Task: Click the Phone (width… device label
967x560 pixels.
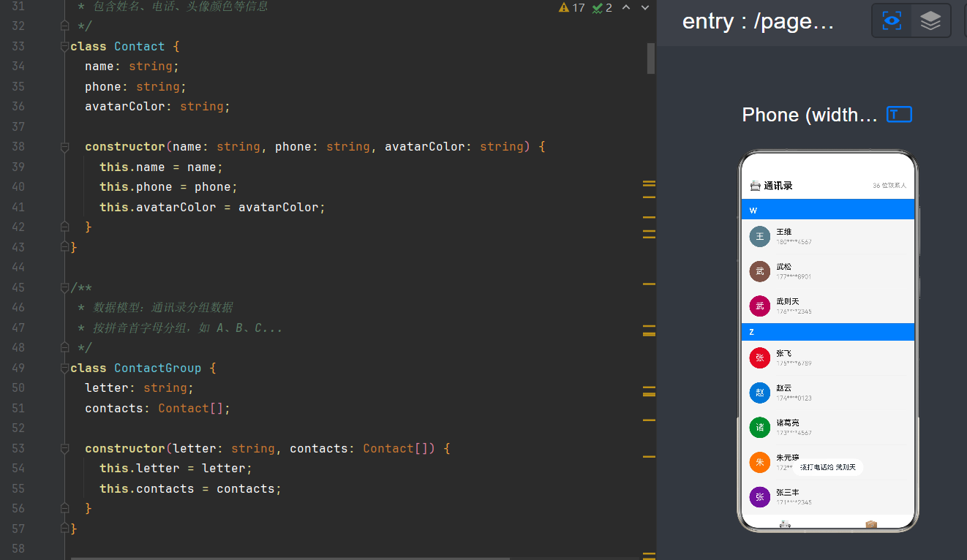Action: [809, 115]
